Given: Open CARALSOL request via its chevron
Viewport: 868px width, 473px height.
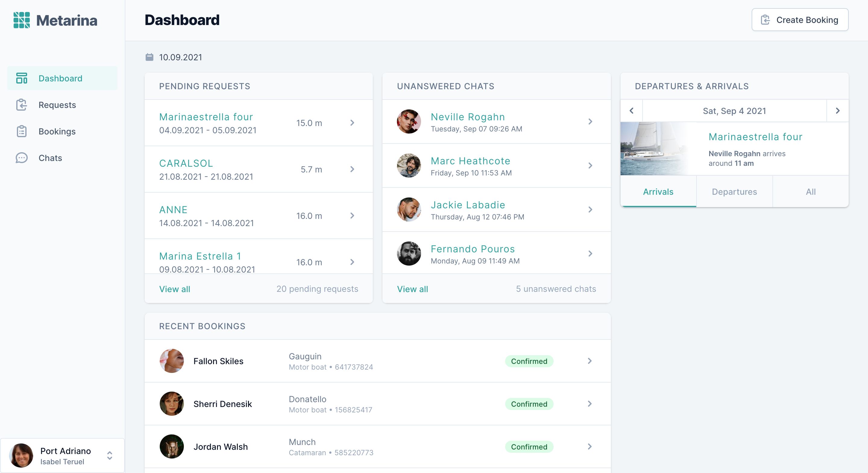Looking at the screenshot, I should coord(352,169).
